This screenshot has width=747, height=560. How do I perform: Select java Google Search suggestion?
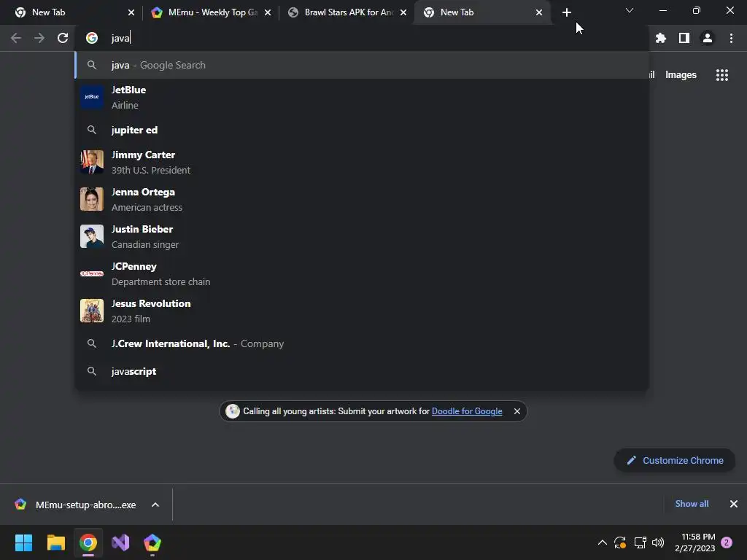[362, 65]
